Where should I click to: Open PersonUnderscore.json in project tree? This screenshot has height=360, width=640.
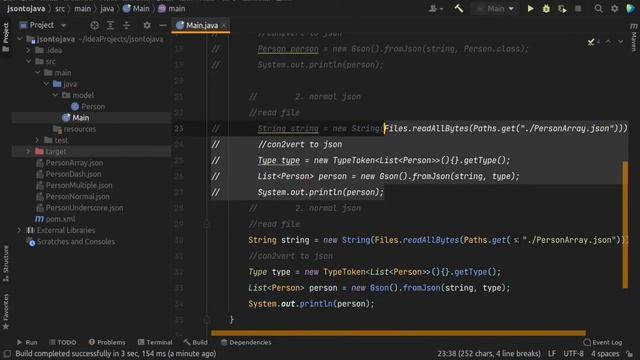pos(80,208)
